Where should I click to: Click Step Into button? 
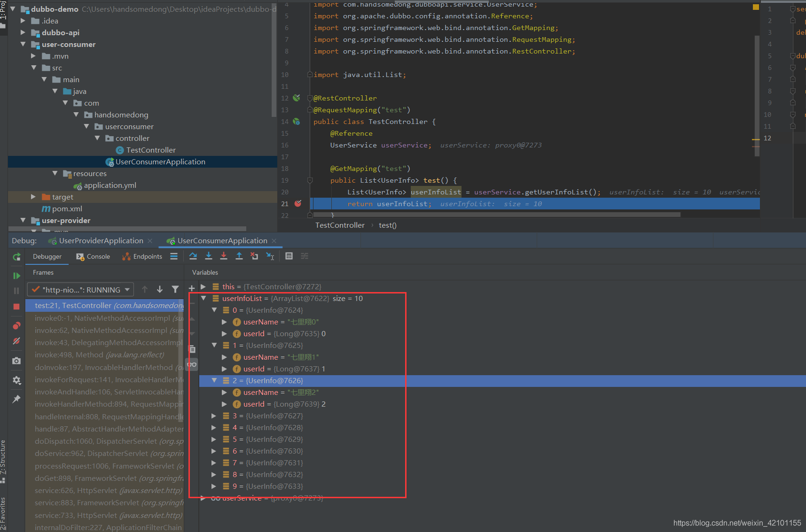[209, 256]
